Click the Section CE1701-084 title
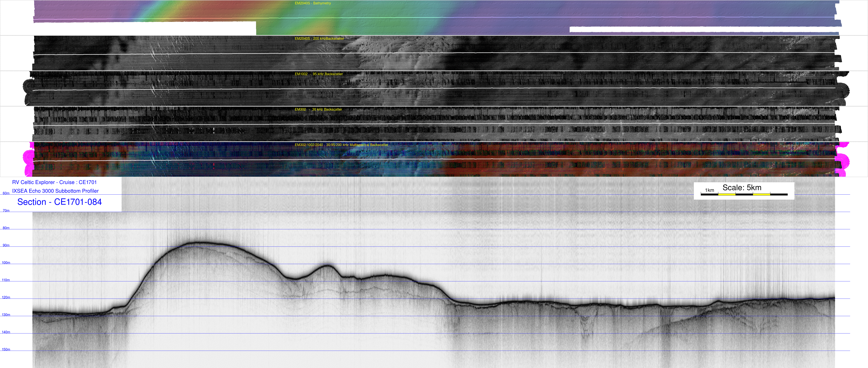868x368 pixels. point(59,202)
